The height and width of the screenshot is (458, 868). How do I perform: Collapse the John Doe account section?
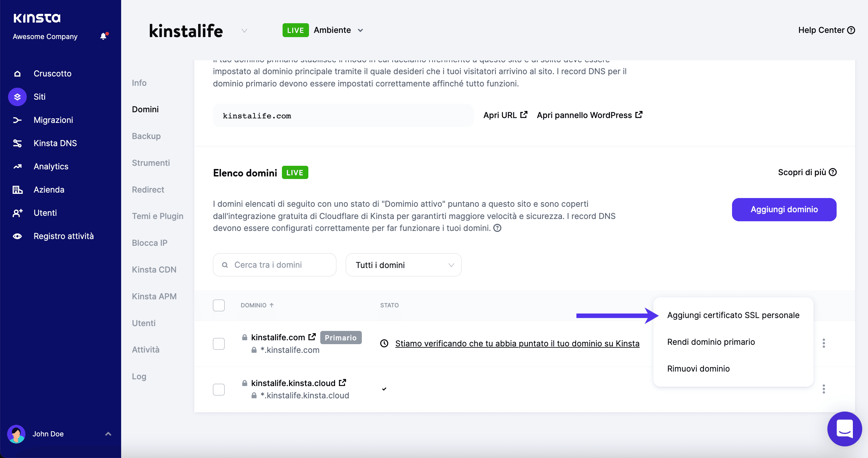click(108, 434)
